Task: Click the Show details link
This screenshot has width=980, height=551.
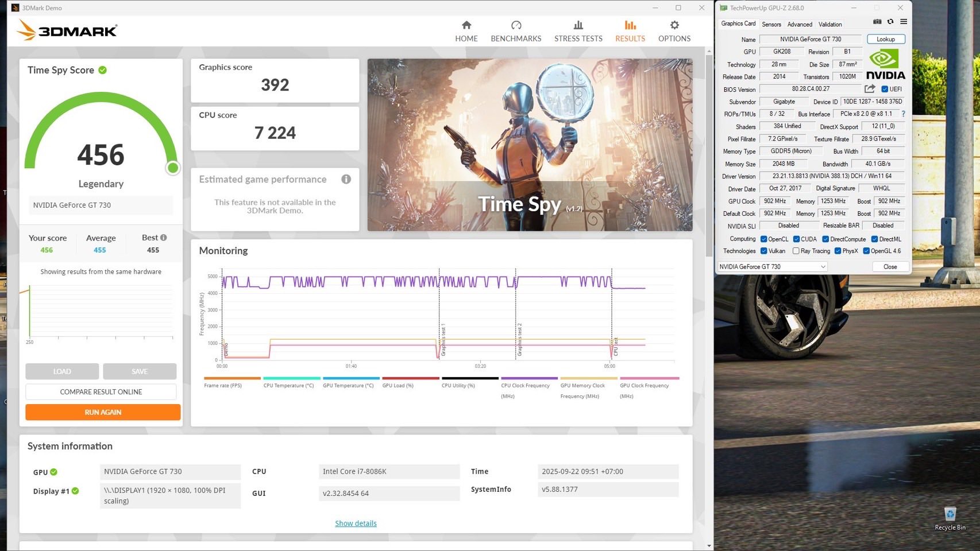Action: (x=356, y=523)
